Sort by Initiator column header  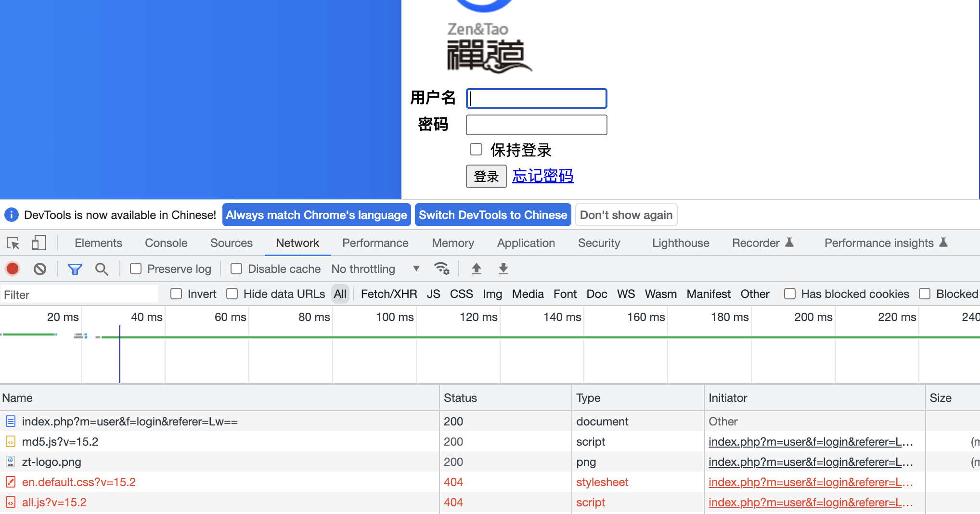[815, 398]
